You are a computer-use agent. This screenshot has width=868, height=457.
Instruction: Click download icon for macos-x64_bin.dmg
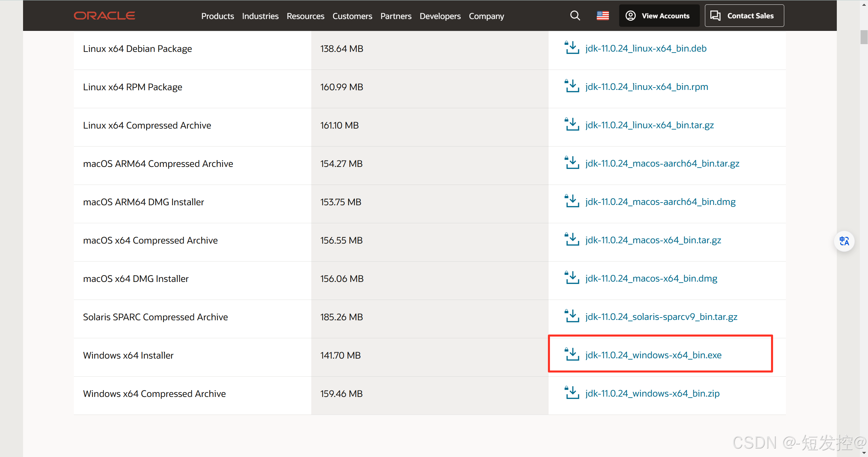pyautogui.click(x=572, y=278)
